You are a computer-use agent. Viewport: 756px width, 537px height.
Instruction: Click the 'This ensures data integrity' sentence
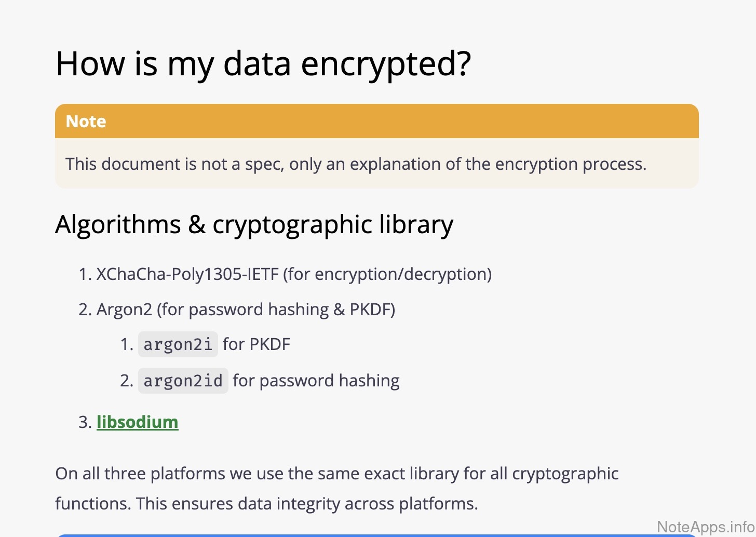pos(306,504)
